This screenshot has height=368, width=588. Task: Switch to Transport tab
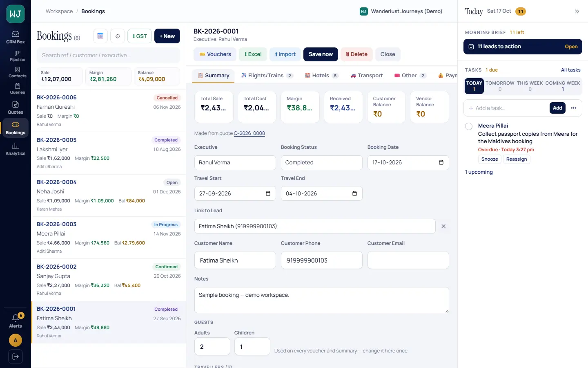click(366, 76)
